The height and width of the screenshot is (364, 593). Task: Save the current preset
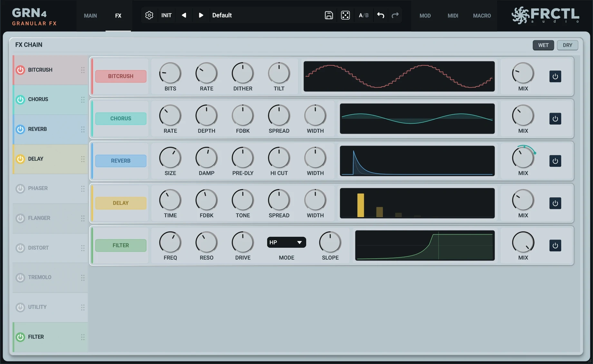pyautogui.click(x=329, y=15)
